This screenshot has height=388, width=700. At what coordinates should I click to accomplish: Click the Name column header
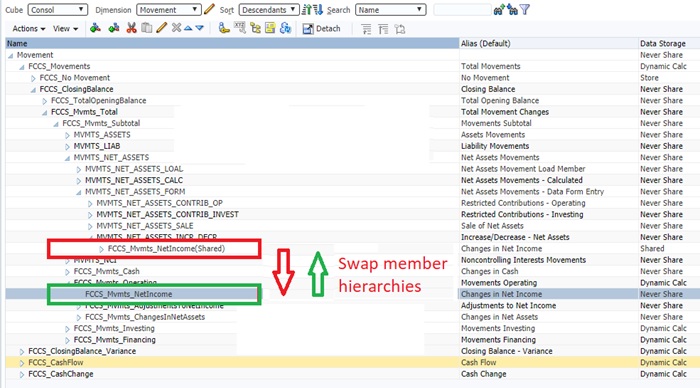point(232,43)
